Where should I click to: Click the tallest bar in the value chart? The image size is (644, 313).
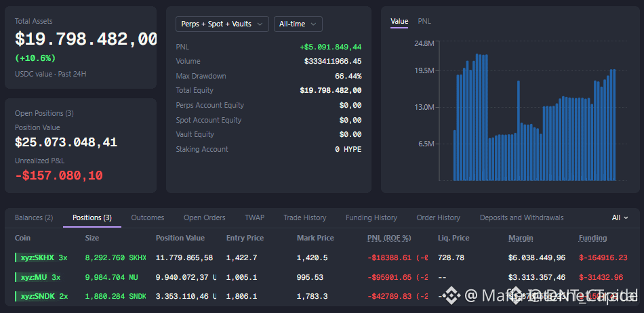point(477,117)
